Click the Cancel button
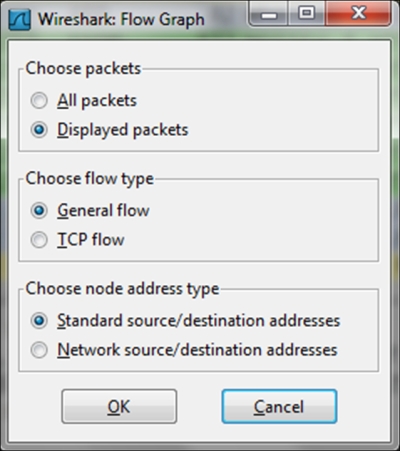400x451 pixels. point(279,406)
